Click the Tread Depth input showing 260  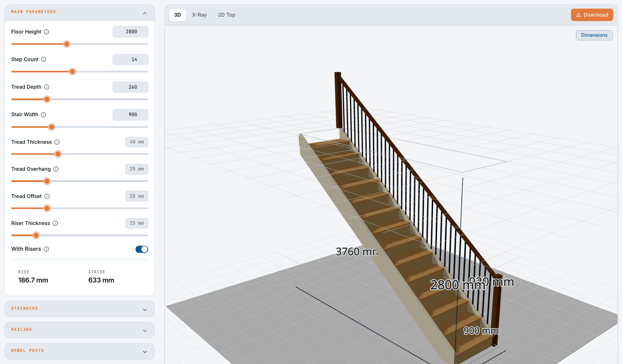point(130,87)
